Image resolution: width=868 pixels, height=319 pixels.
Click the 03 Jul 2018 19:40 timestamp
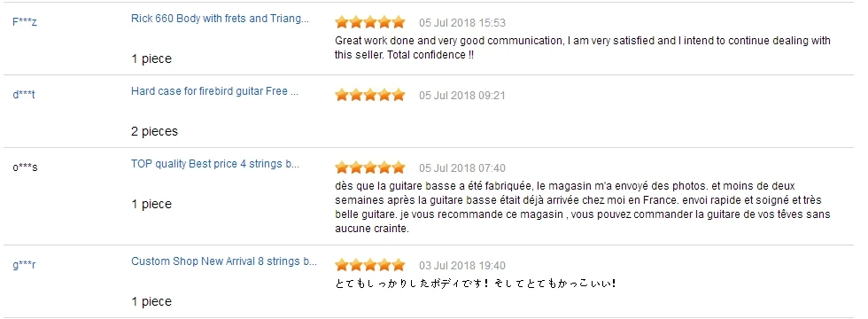[x=462, y=266]
